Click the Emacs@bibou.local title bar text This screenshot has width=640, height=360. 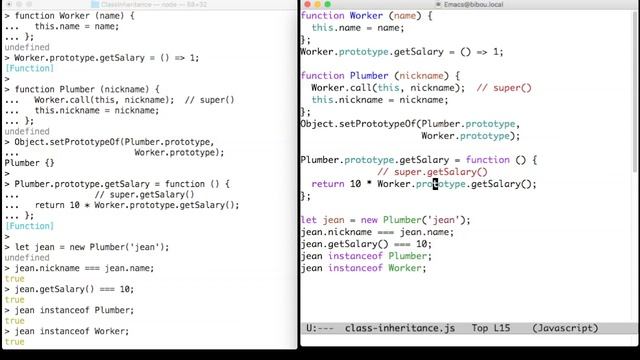coord(473,4)
